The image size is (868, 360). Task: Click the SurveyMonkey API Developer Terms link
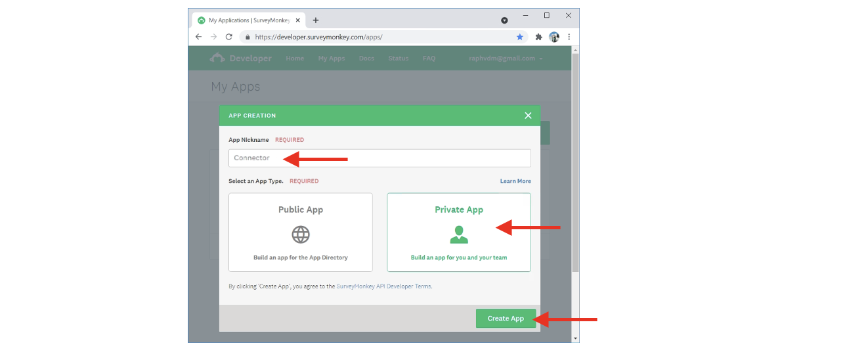pos(383,286)
